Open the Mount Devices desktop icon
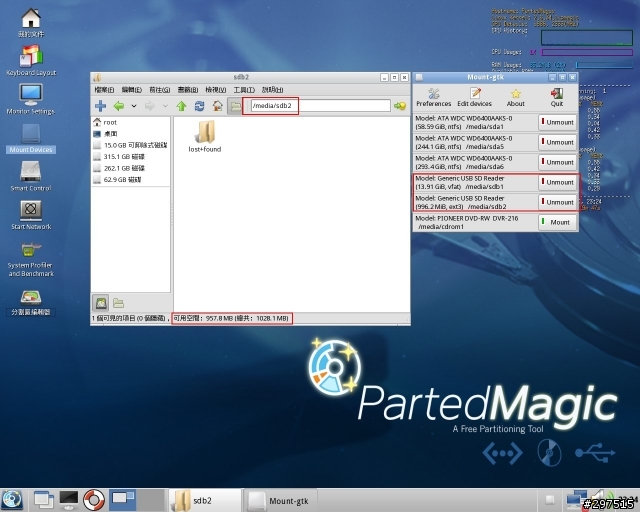This screenshot has height=512, width=640. pos(31,138)
